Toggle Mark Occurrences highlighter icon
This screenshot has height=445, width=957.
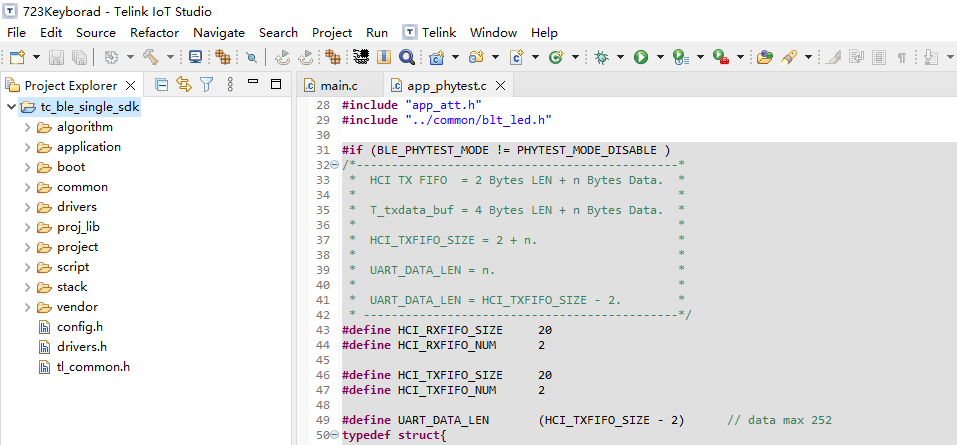point(833,57)
